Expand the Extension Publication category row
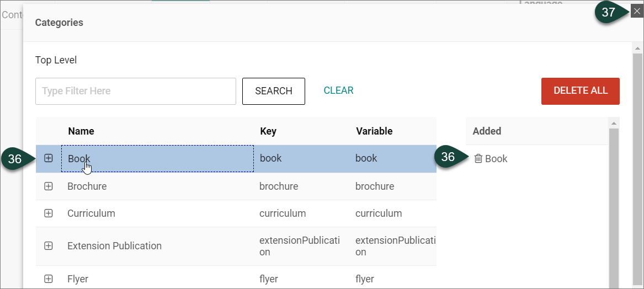 point(49,246)
